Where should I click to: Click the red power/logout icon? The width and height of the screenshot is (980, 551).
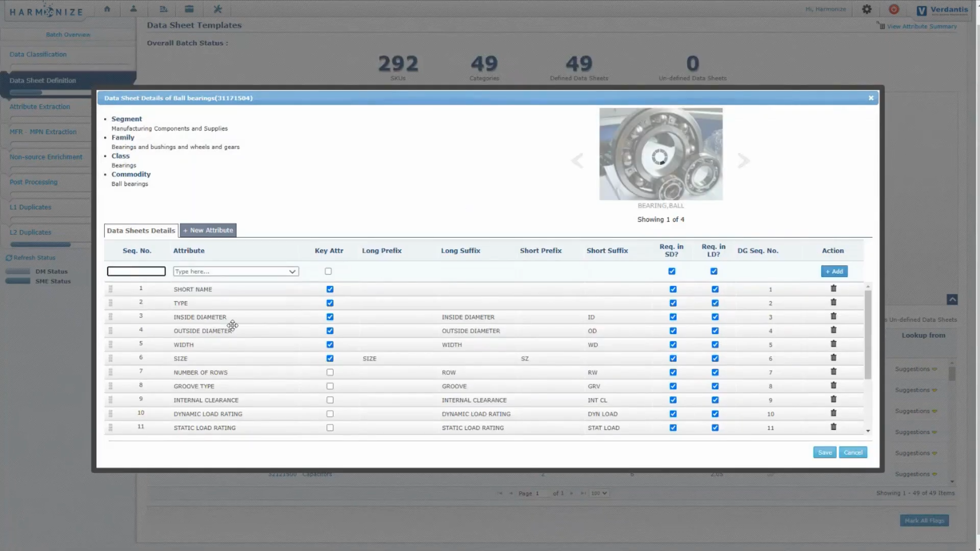(894, 9)
